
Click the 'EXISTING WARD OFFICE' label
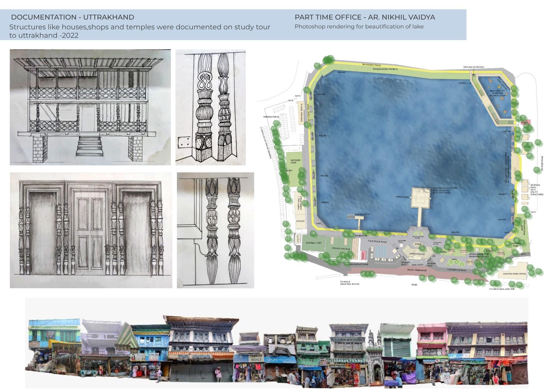[514, 273]
